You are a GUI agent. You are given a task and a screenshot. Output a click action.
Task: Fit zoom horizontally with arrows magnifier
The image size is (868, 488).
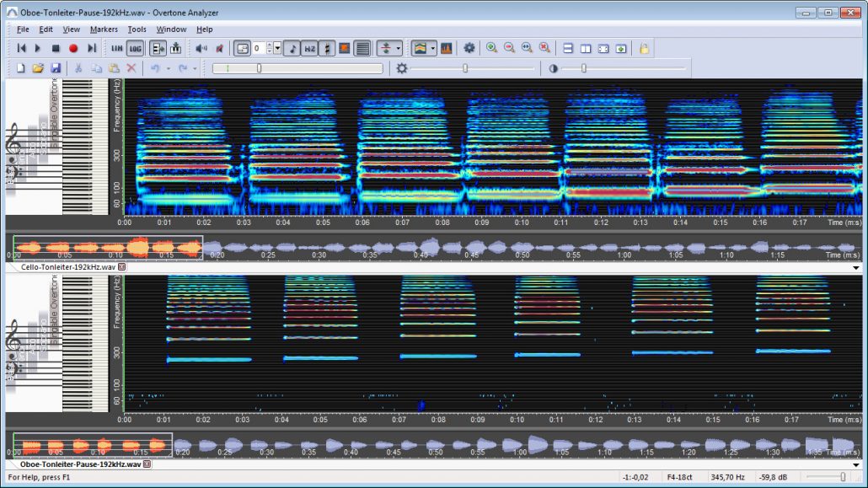pyautogui.click(x=527, y=48)
